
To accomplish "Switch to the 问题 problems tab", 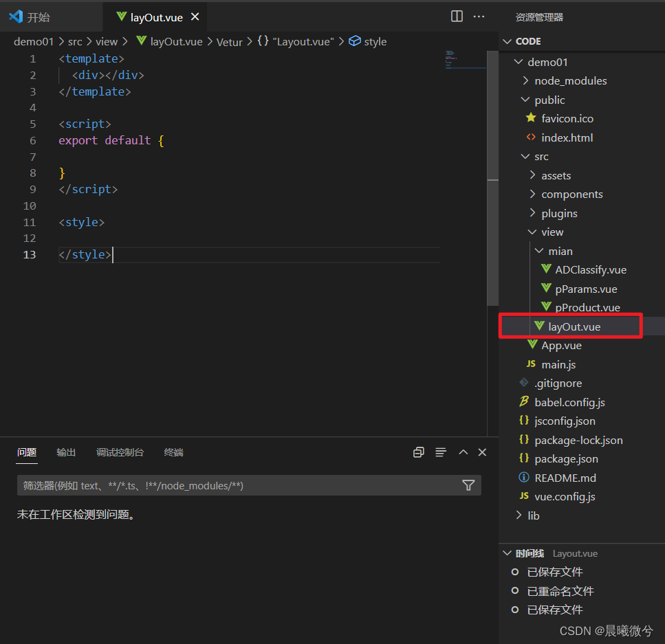I will coord(27,452).
